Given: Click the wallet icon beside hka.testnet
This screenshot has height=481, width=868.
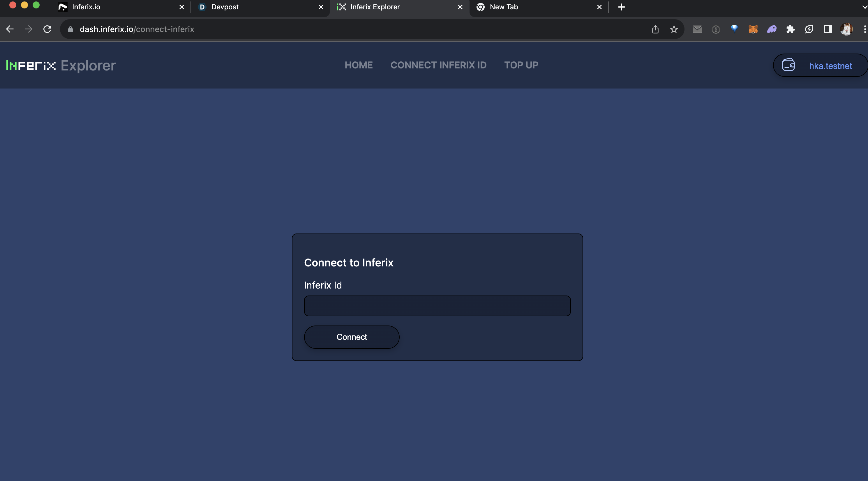Looking at the screenshot, I should [x=788, y=65].
